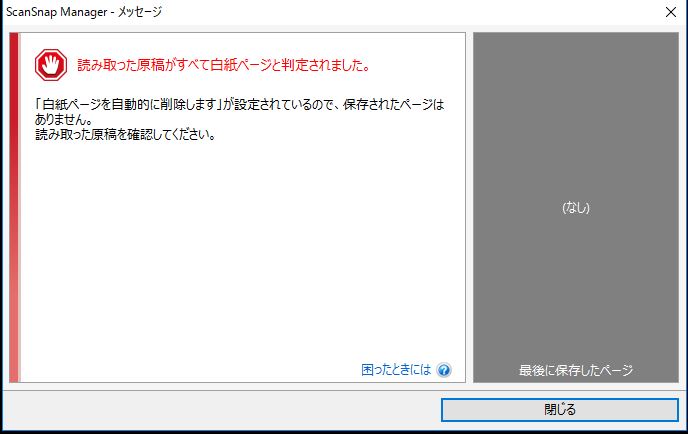This screenshot has height=434, width=688.
Task: Click the top area of gray preview pane
Action: pos(575,80)
